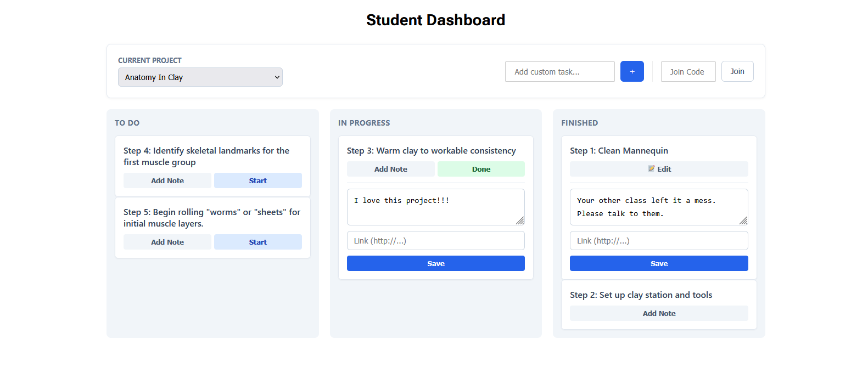Start the Step 4 skeletal landmarks task
Screen dimensions: 868x373
pos(258,180)
